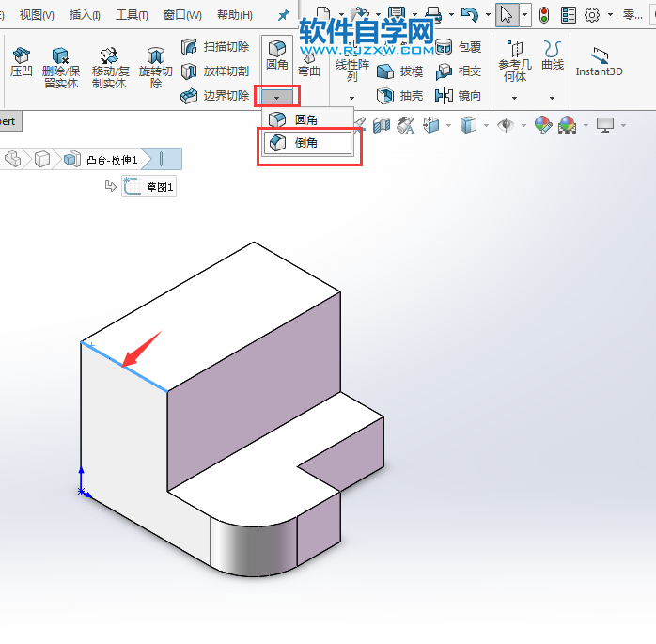Screen dimensions: 656x644
Task: Toggle the Select cursor tool
Action: (507, 15)
